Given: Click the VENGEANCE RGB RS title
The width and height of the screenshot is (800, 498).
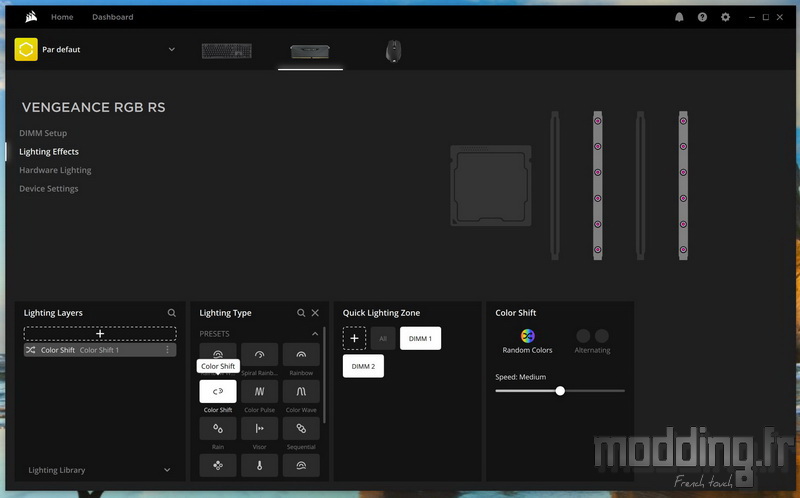Looking at the screenshot, I should [x=93, y=107].
